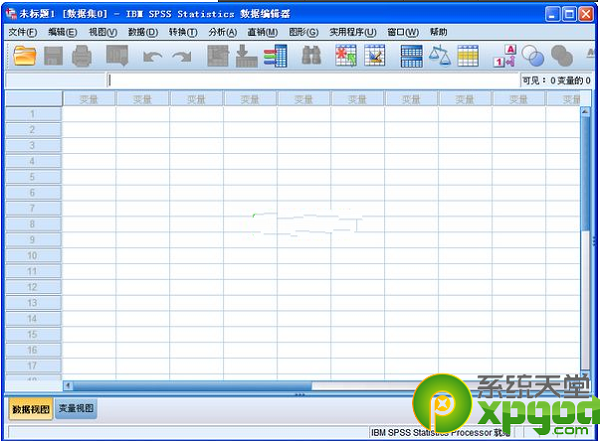Click the Split file icon
The image size is (600, 441).
412,56
